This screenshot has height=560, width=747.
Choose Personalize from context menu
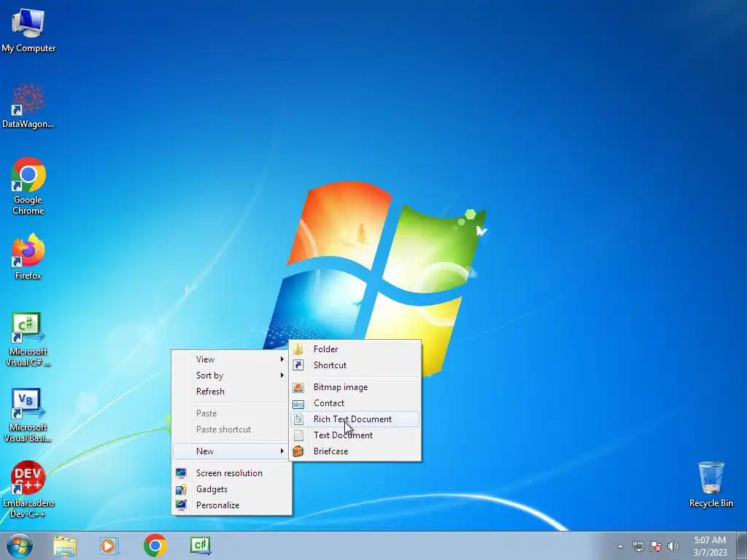231,505
